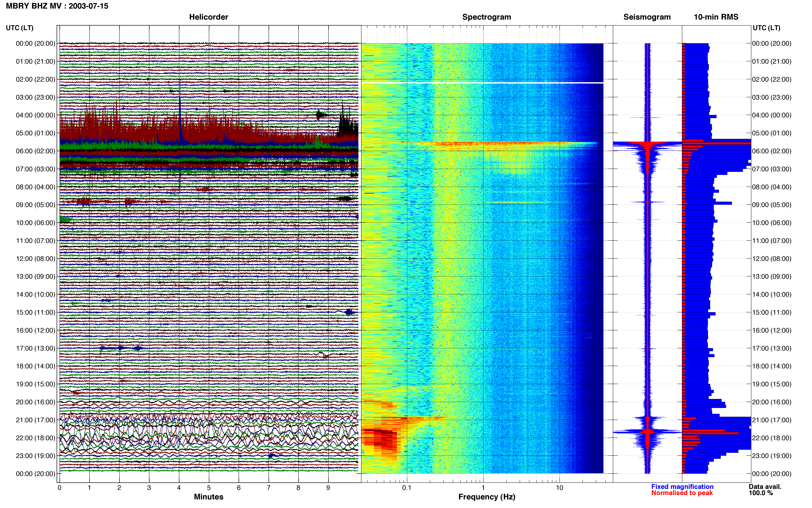Click the Minutes axis label
The height and width of the screenshot is (508, 812).
point(209,497)
